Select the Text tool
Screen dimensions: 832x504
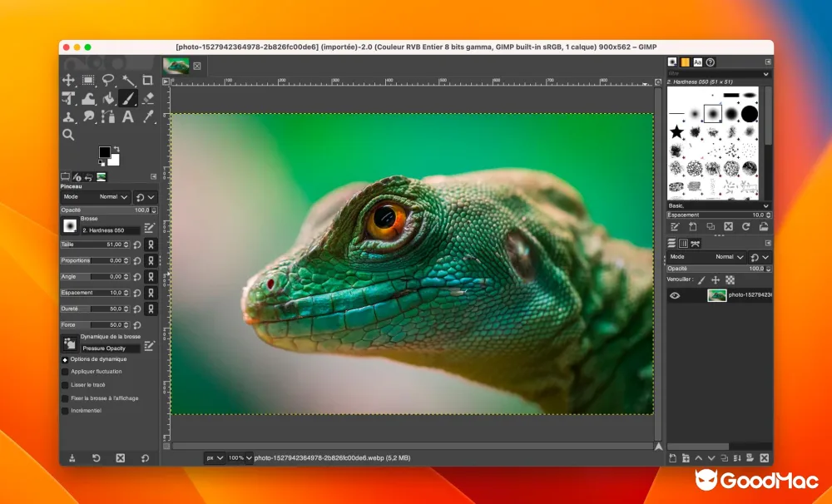coord(128,116)
